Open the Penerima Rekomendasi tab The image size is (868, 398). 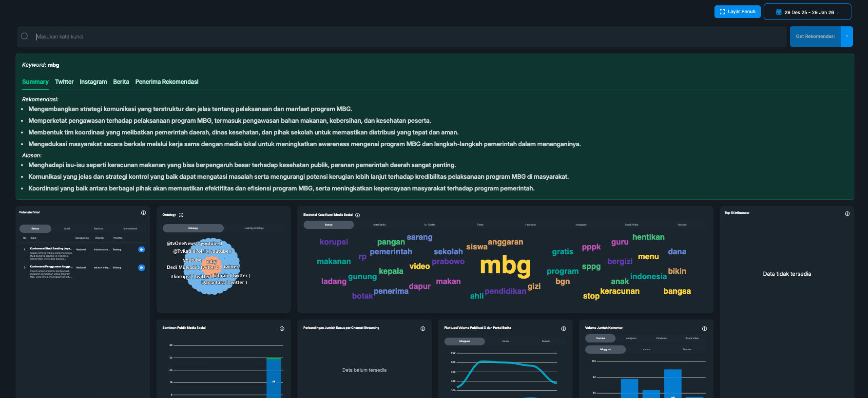tap(167, 82)
